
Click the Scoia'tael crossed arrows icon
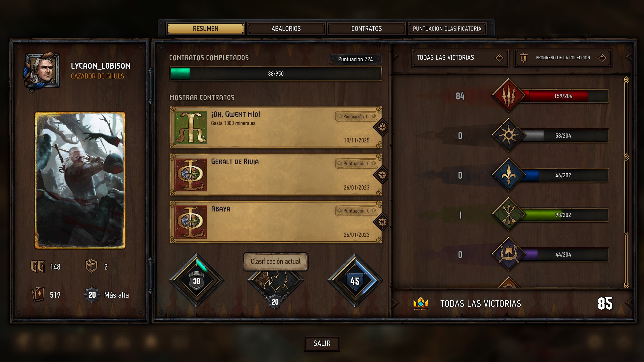coord(508,215)
